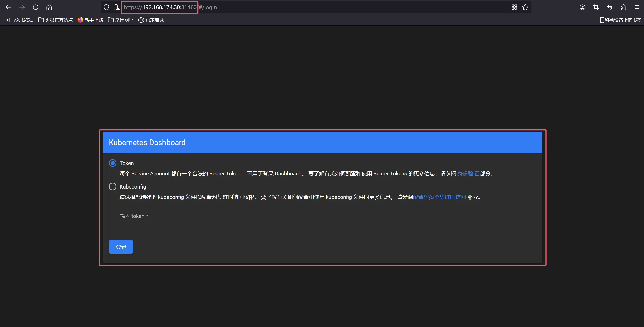Click the browser forward arrow
The width and height of the screenshot is (644, 327).
click(x=22, y=7)
